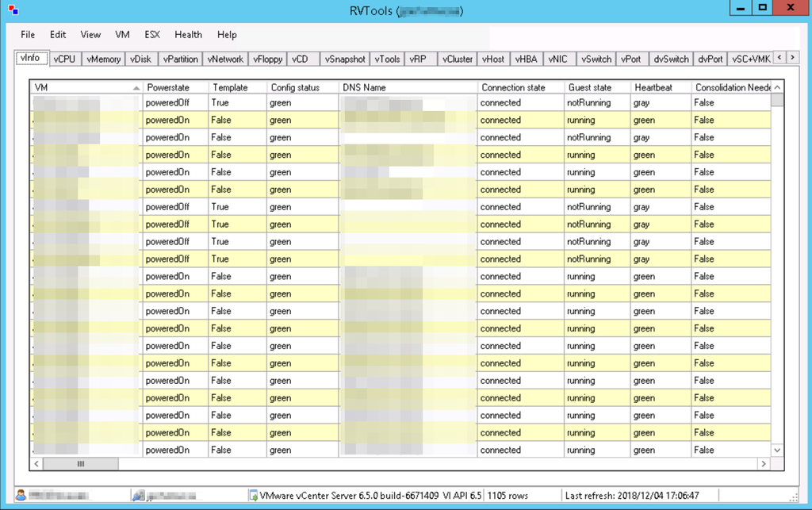Sort by the Powerstate column header
The width and height of the screenshot is (812, 510).
(175, 87)
